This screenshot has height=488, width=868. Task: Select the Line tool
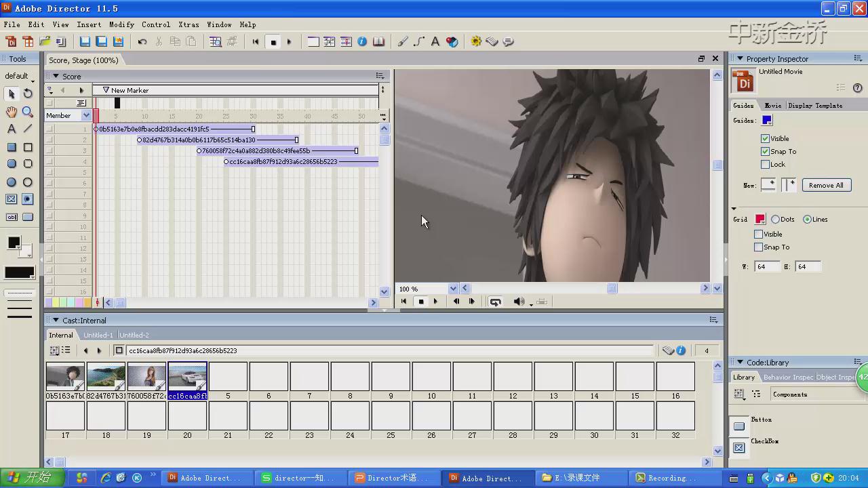(28, 129)
